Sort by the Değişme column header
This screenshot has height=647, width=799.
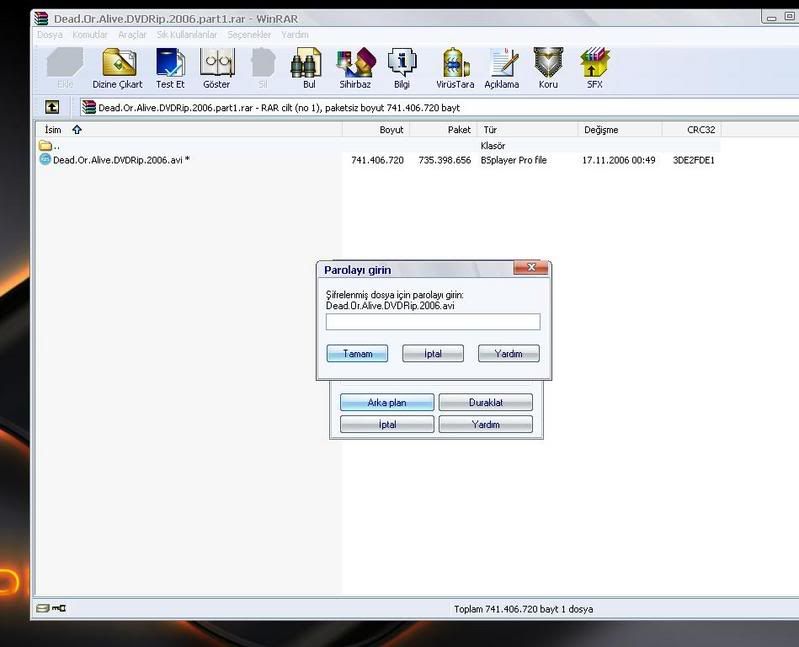click(x=620, y=130)
